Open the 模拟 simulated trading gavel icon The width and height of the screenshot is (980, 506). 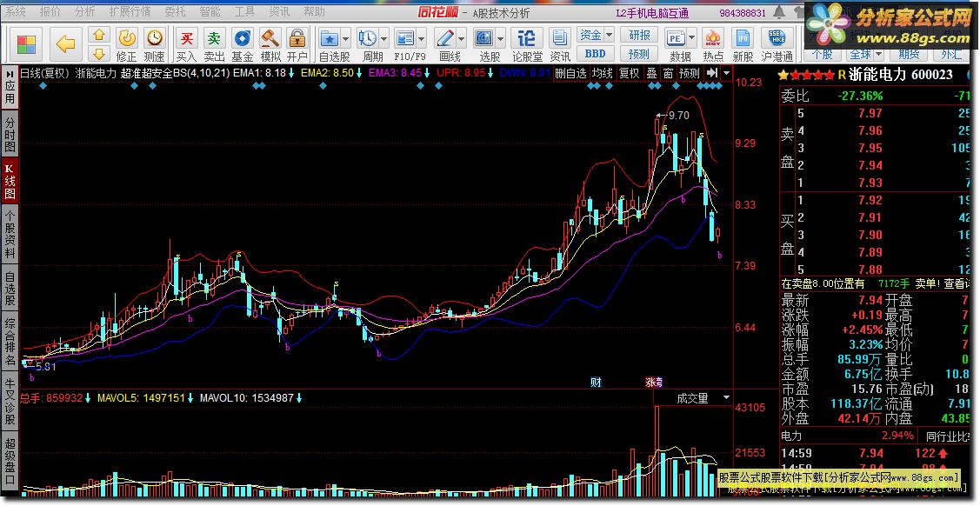point(270,39)
